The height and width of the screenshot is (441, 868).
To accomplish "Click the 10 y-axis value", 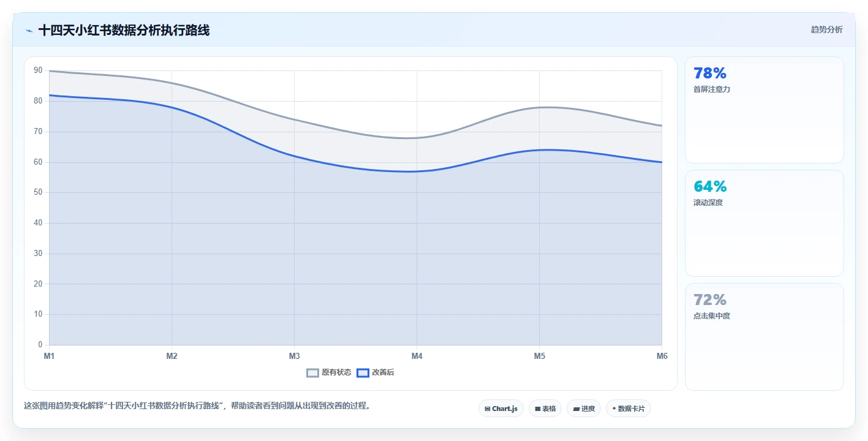I will (x=38, y=314).
